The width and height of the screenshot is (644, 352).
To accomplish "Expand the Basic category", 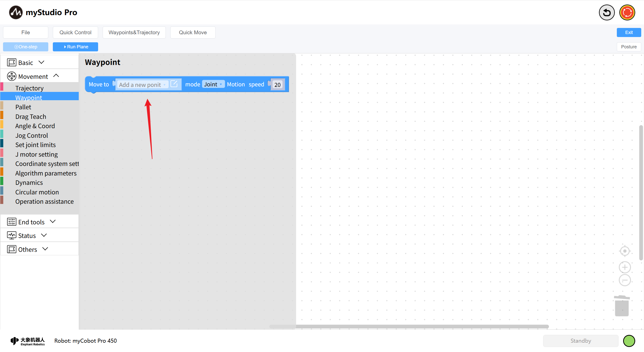I will coord(26,62).
